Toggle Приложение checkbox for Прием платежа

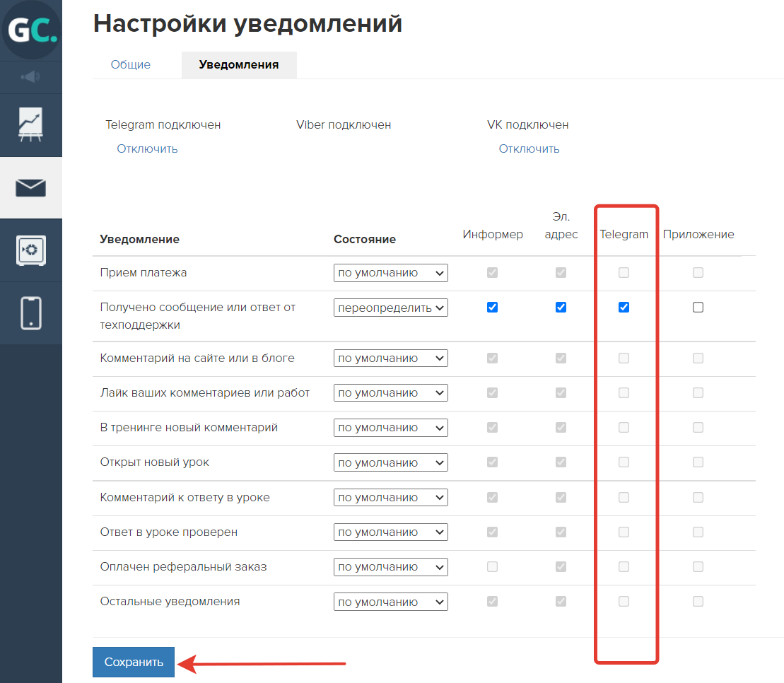[698, 272]
